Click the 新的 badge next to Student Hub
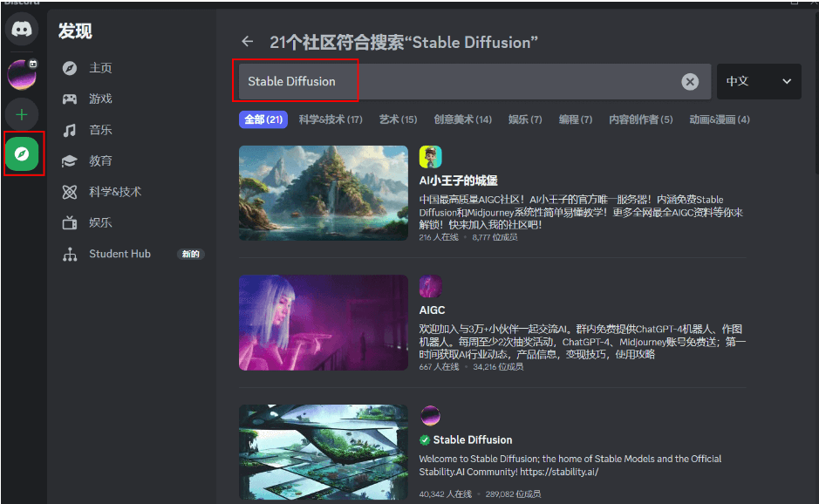Screen dimensions: 819x504 coord(191,254)
